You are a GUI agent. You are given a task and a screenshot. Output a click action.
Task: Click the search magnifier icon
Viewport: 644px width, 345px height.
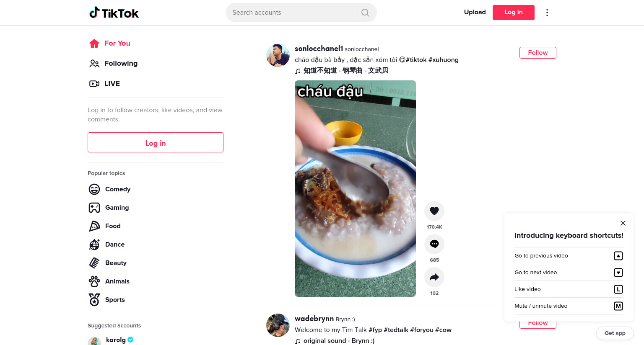click(365, 13)
